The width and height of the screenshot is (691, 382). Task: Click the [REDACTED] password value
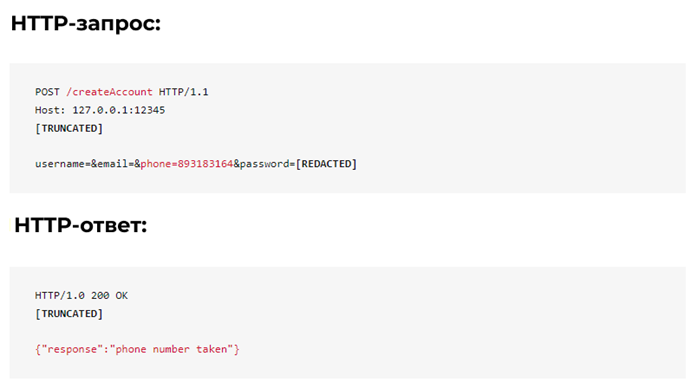click(326, 163)
